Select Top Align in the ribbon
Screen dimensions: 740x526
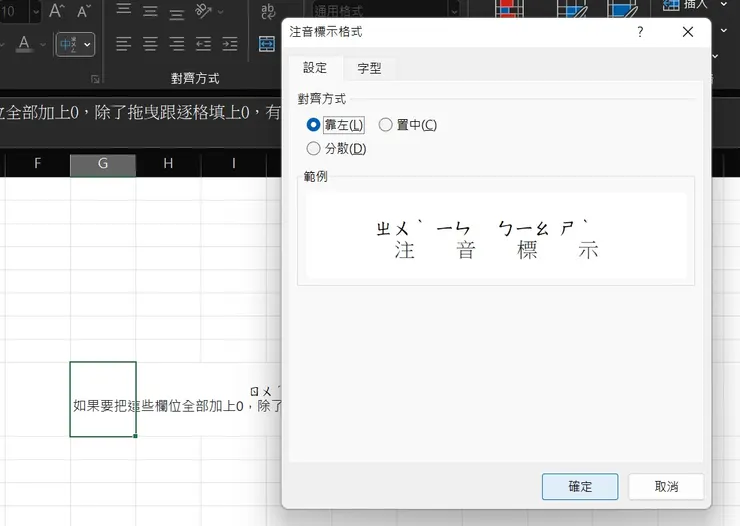pos(124,10)
